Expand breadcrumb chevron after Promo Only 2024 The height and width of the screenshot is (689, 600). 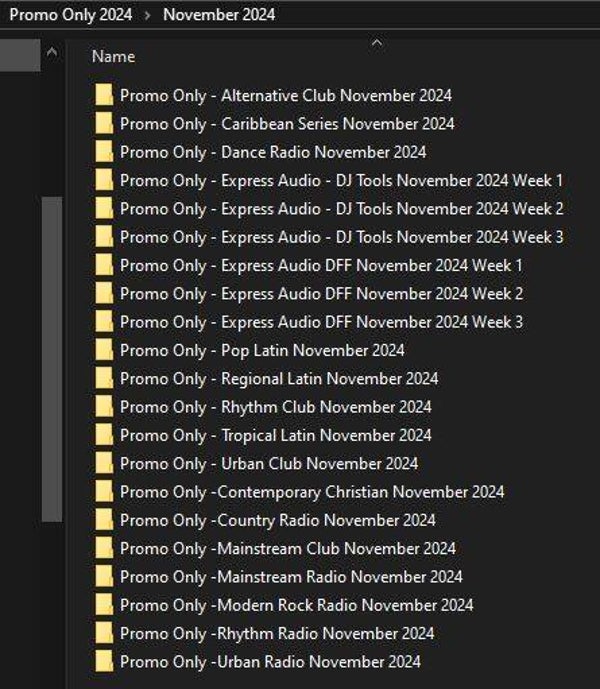[148, 15]
